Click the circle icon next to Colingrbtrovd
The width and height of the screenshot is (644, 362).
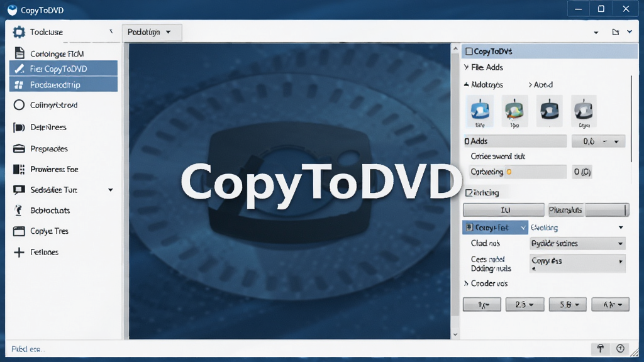(19, 105)
